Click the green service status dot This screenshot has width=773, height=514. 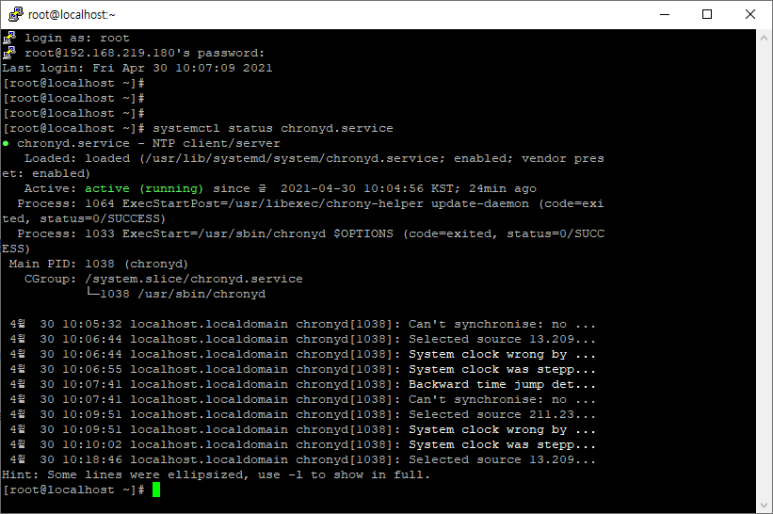click(x=6, y=143)
